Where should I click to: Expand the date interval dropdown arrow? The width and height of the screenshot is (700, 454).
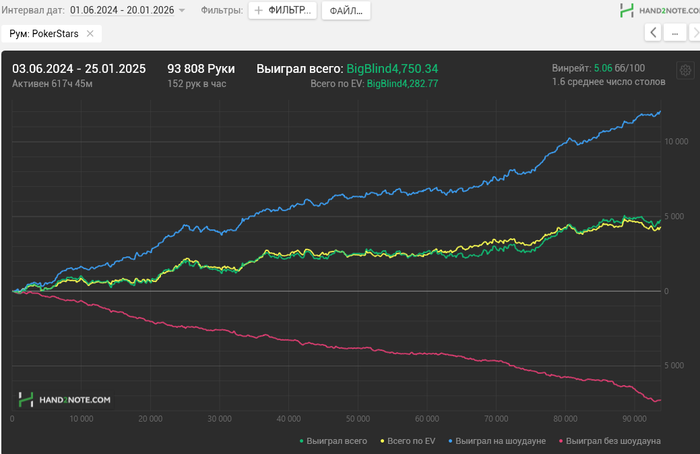coord(182,10)
